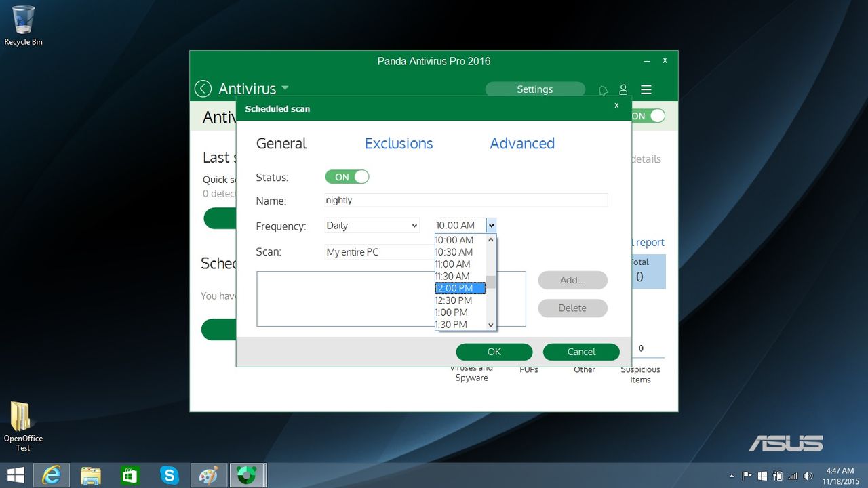
Task: Click the time list scrollbar thumb
Action: point(492,282)
